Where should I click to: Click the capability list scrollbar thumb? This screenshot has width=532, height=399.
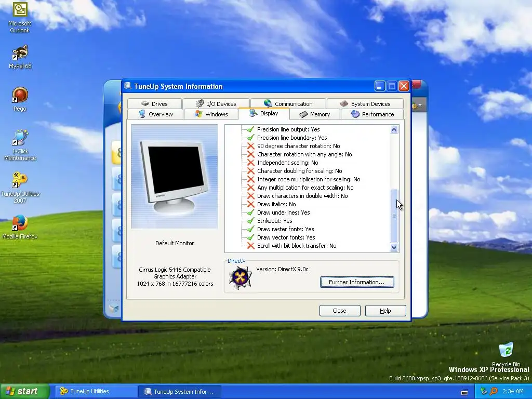[394, 216]
